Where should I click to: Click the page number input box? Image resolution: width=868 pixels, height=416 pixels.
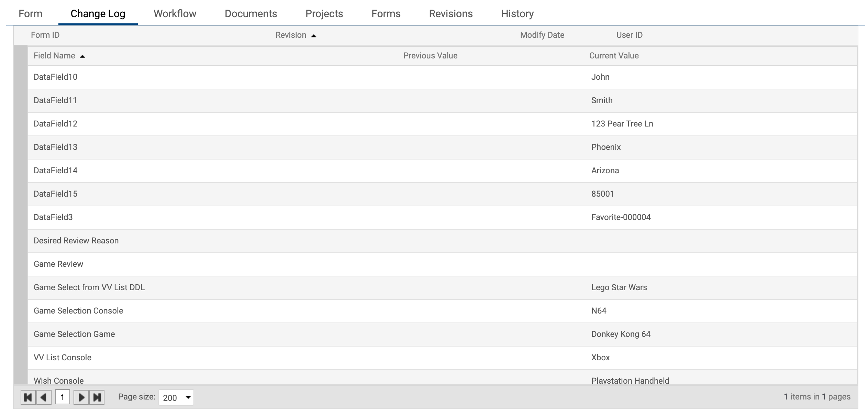point(63,397)
